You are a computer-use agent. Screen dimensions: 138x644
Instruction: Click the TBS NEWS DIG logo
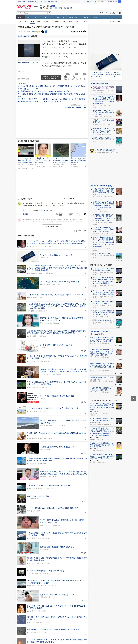(x=77, y=32)
